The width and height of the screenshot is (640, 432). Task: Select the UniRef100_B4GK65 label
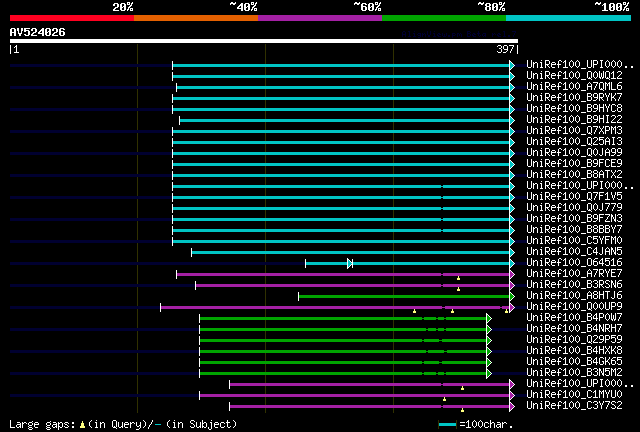point(574,362)
